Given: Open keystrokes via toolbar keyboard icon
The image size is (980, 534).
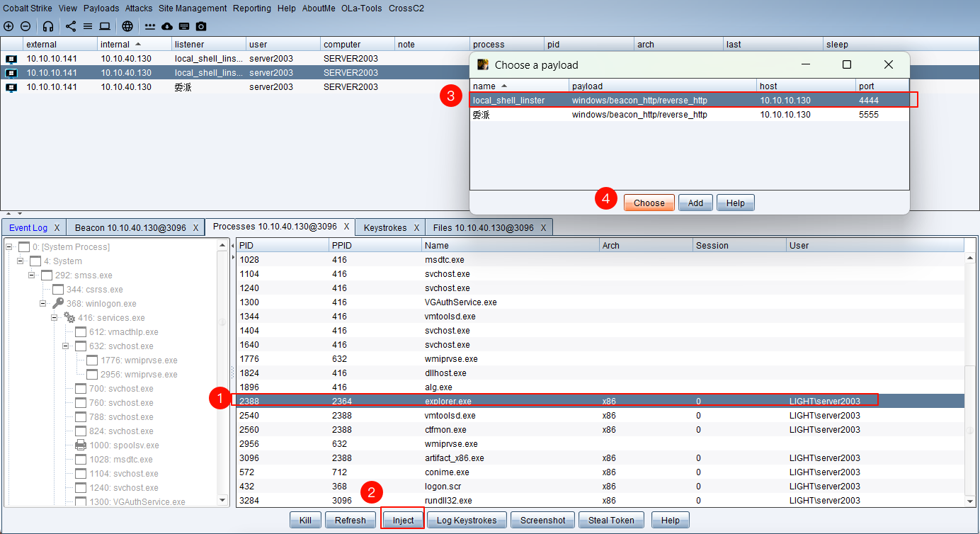Looking at the screenshot, I should pyautogui.click(x=184, y=26).
